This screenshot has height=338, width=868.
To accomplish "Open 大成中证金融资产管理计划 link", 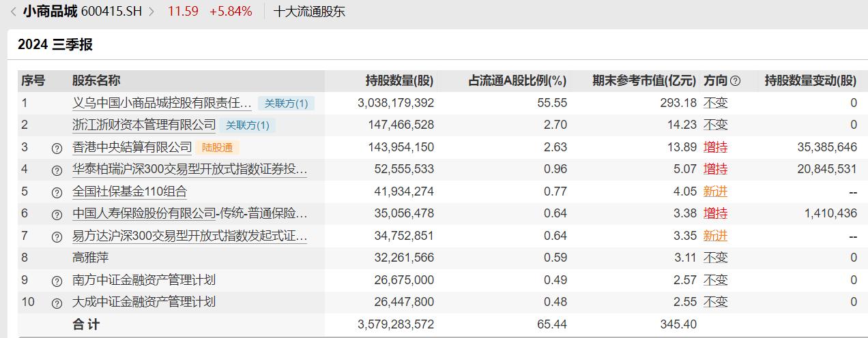I will coord(144,301).
